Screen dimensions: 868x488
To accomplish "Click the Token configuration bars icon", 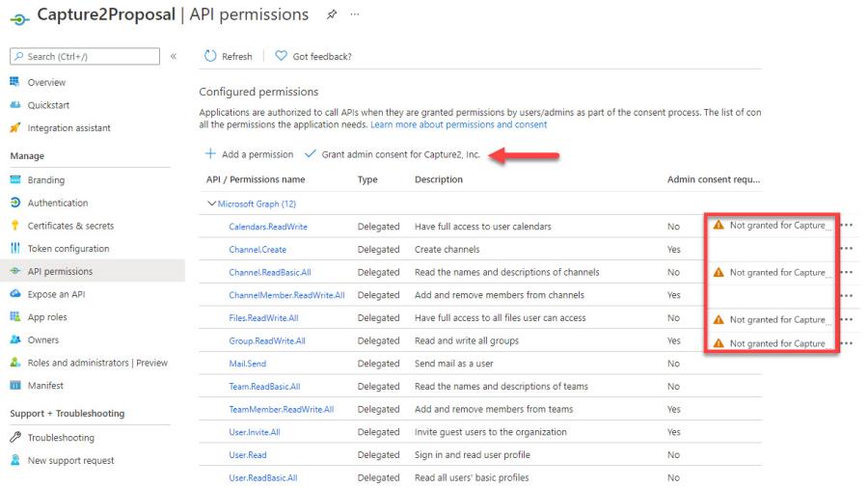I will [x=14, y=248].
